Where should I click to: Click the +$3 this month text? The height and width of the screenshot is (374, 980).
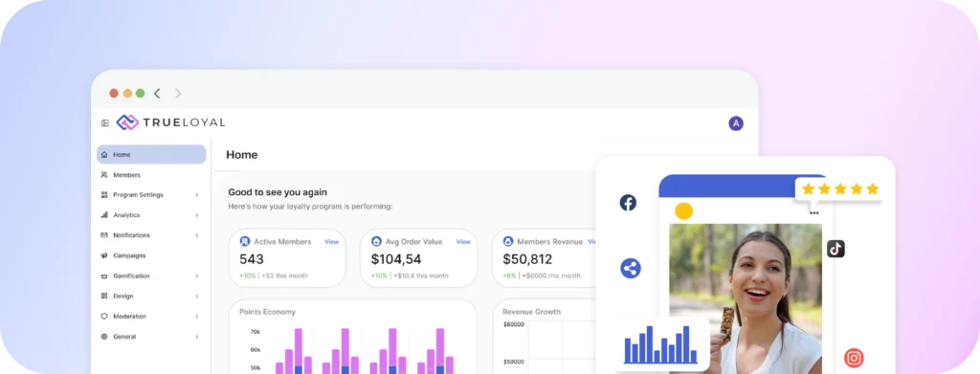(x=284, y=275)
